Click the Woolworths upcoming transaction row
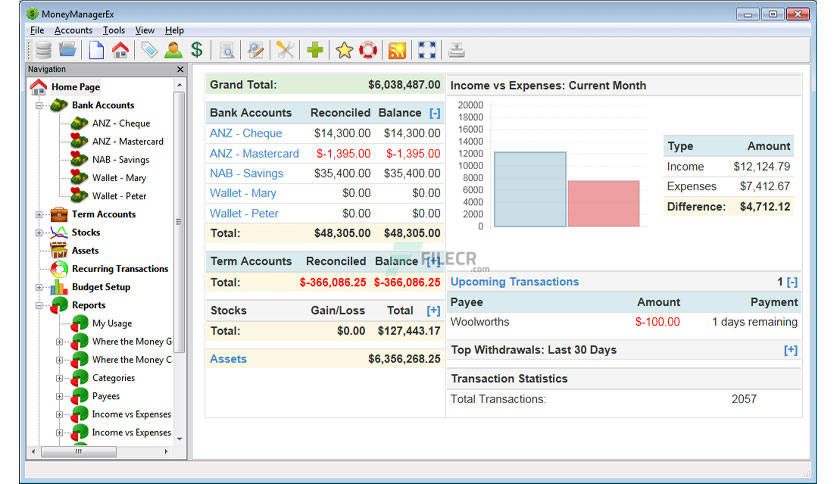Viewport: 836px width, 484px height. click(624, 322)
